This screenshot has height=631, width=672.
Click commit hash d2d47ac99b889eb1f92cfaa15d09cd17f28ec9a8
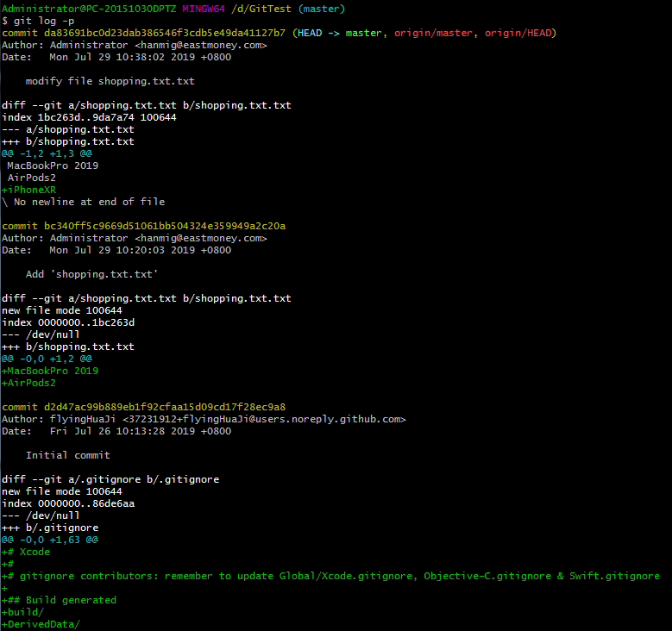(165, 407)
